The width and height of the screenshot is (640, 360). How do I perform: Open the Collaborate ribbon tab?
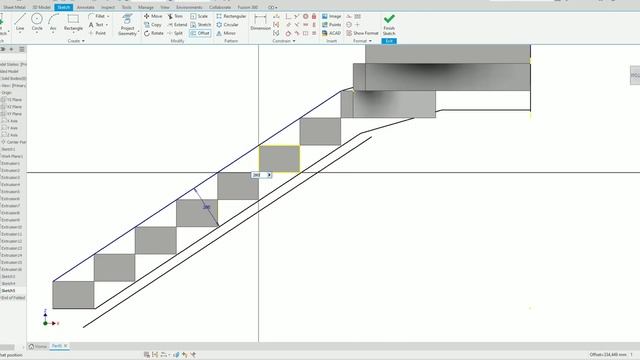(x=220, y=7)
